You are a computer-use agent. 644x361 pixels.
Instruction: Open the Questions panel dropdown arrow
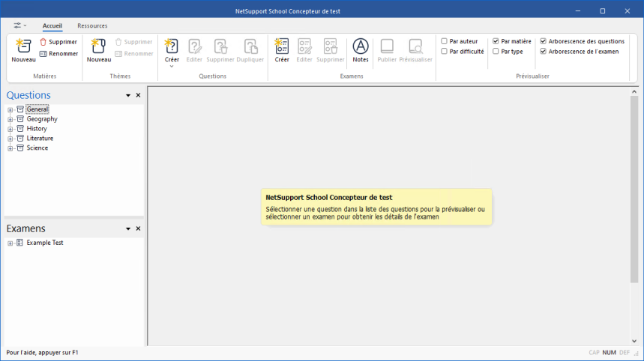pos(128,96)
